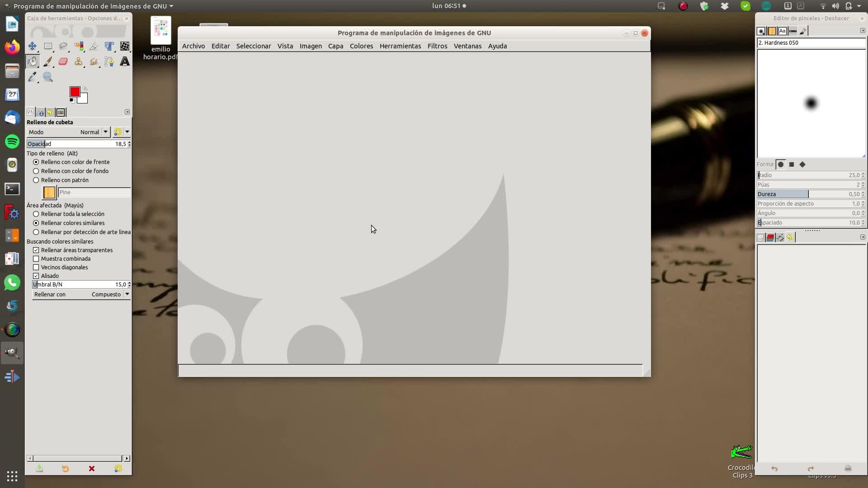Click the red foreground color swatch
Image resolution: width=868 pixels, height=488 pixels.
[75, 92]
